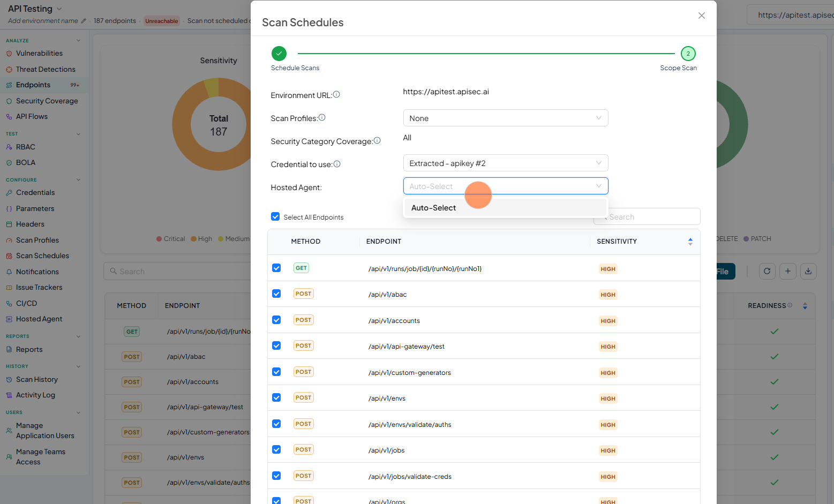Screen dimensions: 834x504
Task: Go back to the Schedule Scans step
Action: tap(279, 54)
